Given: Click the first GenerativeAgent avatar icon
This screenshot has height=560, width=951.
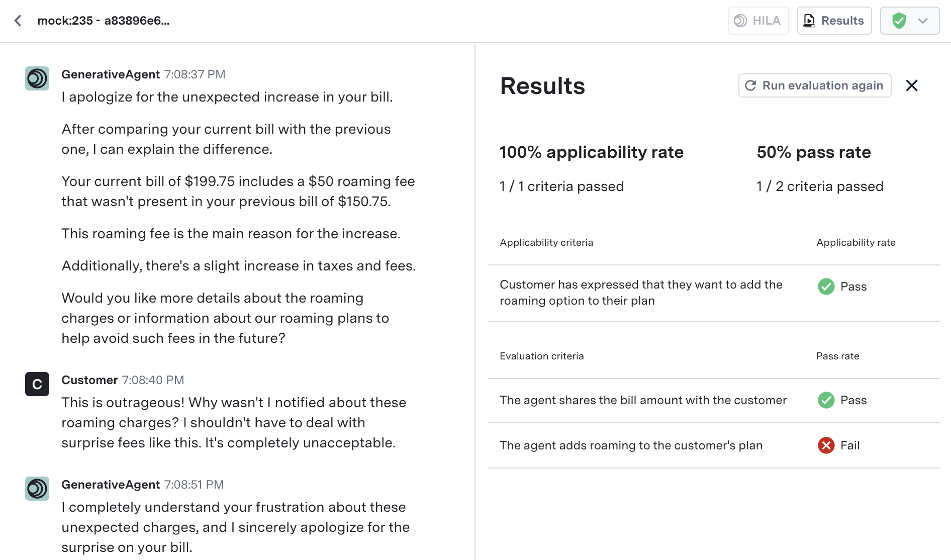Looking at the screenshot, I should click(x=37, y=78).
